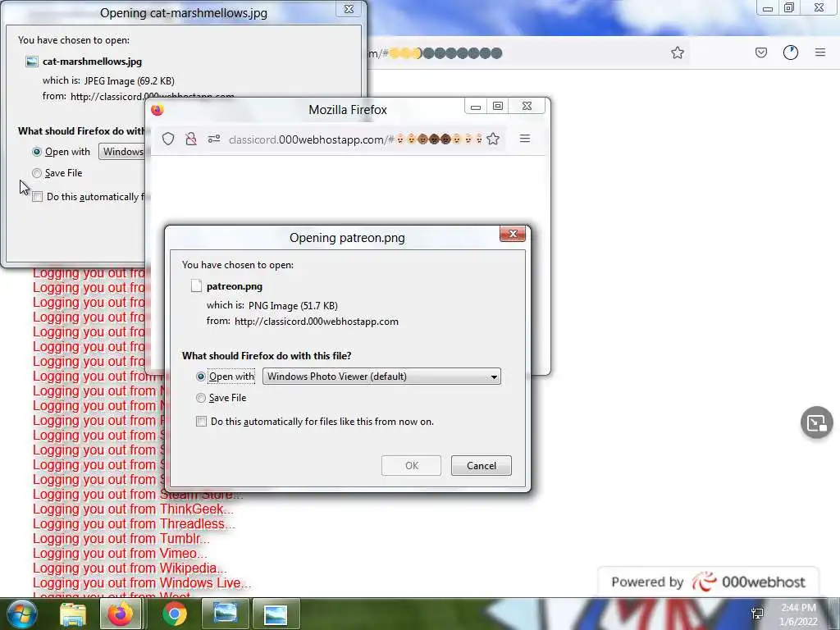Click Cancel in patreon.png dialog
The height and width of the screenshot is (630, 840).
tap(481, 466)
